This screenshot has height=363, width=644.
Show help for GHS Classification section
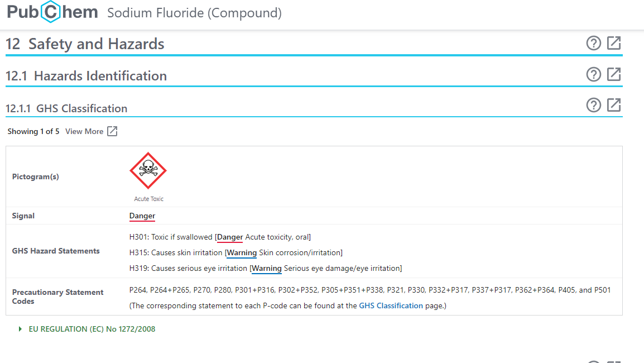594,105
